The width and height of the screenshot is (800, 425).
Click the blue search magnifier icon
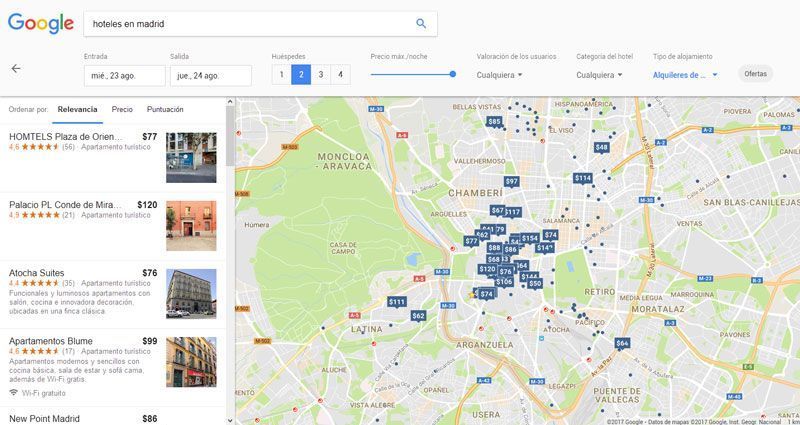421,23
